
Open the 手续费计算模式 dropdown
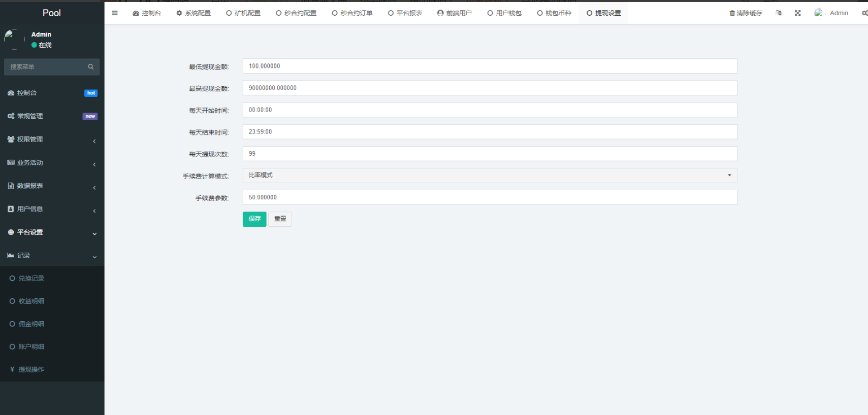pos(490,176)
